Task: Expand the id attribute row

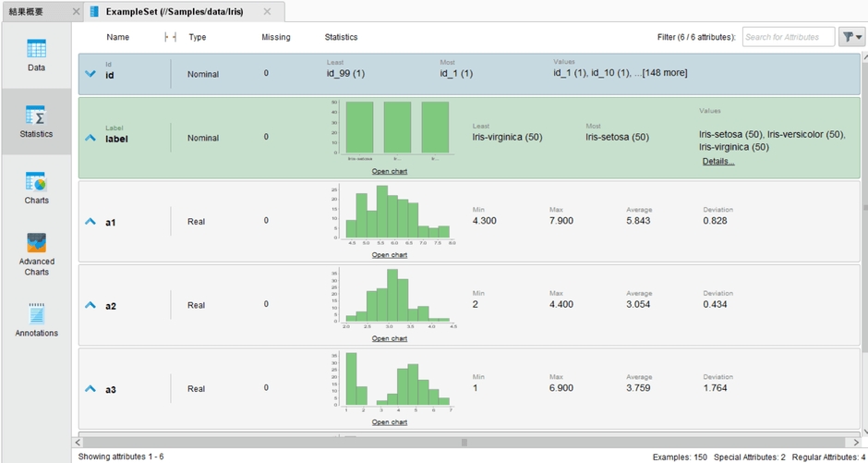Action: [90, 74]
